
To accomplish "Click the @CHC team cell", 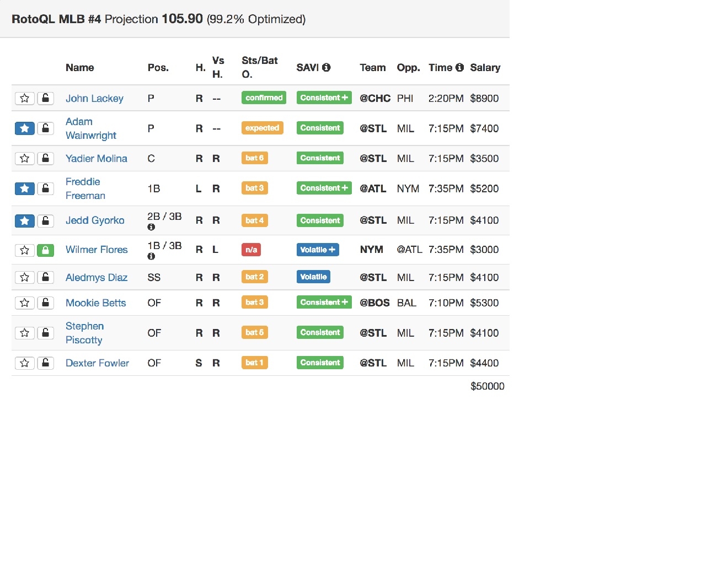I will click(x=375, y=98).
